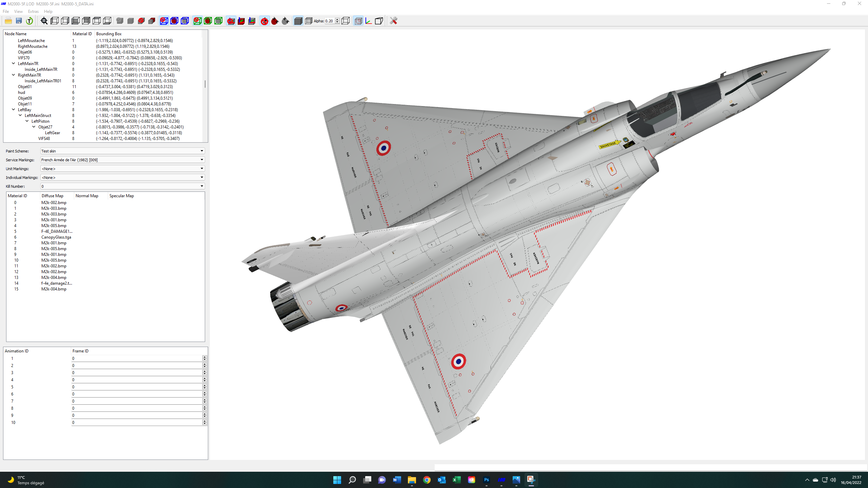
Task: Toggle the green bounding box with red ban
Action: click(197, 21)
